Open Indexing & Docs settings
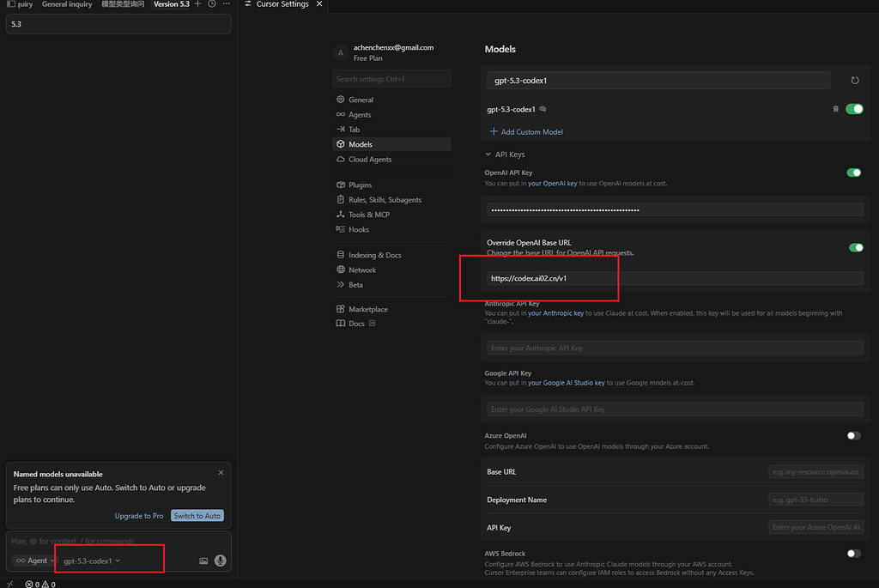 pos(391,255)
